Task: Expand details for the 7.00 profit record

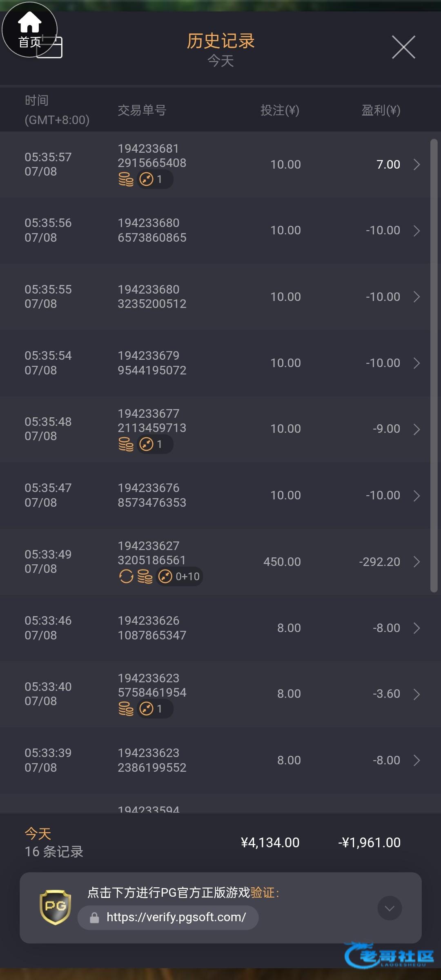Action: (416, 165)
